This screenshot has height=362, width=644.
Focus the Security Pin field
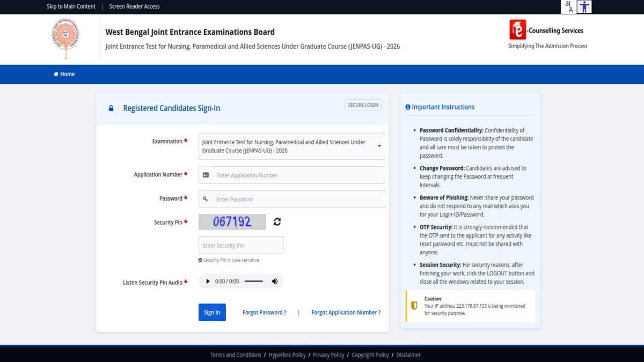click(241, 246)
